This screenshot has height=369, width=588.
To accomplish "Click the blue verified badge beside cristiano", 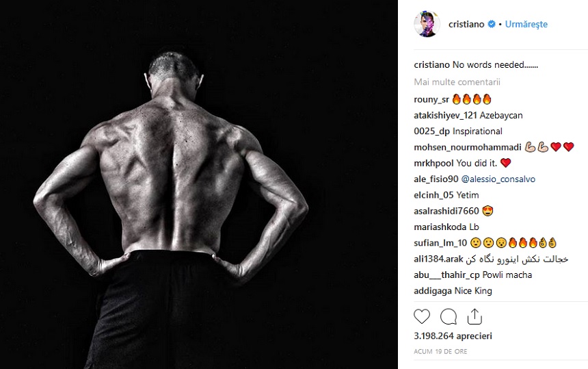I will click(x=491, y=24).
